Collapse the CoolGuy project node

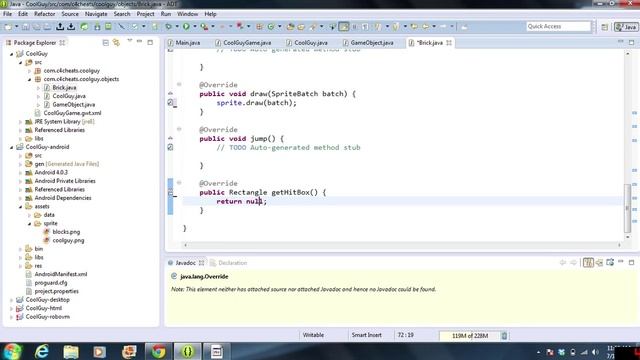point(11,54)
